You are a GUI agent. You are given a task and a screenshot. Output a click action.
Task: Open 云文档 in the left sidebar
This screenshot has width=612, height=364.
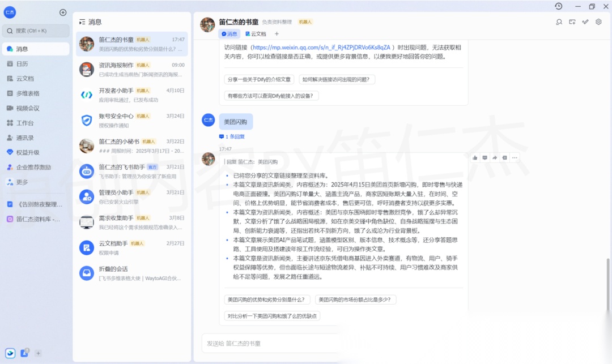tap(36, 78)
